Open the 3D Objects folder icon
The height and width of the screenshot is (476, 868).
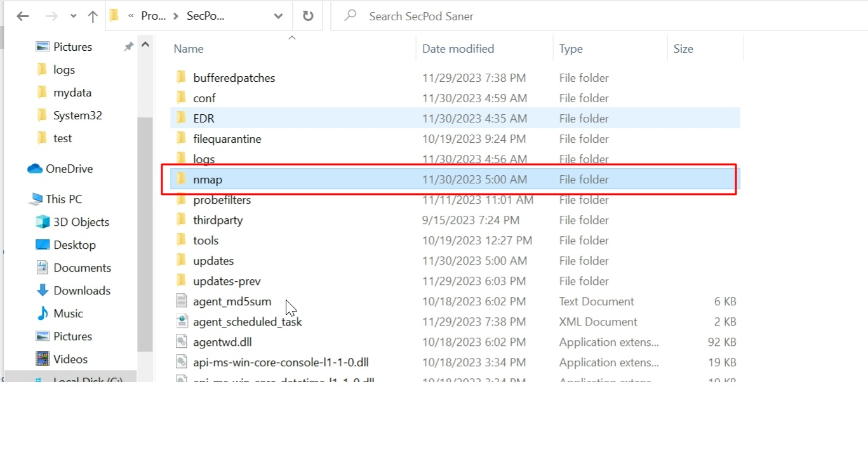coord(43,222)
